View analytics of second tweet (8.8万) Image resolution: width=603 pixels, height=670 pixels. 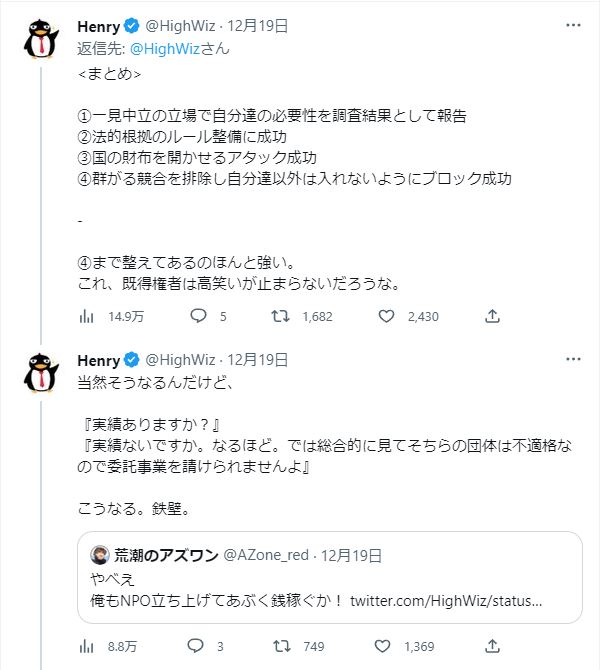(x=85, y=646)
